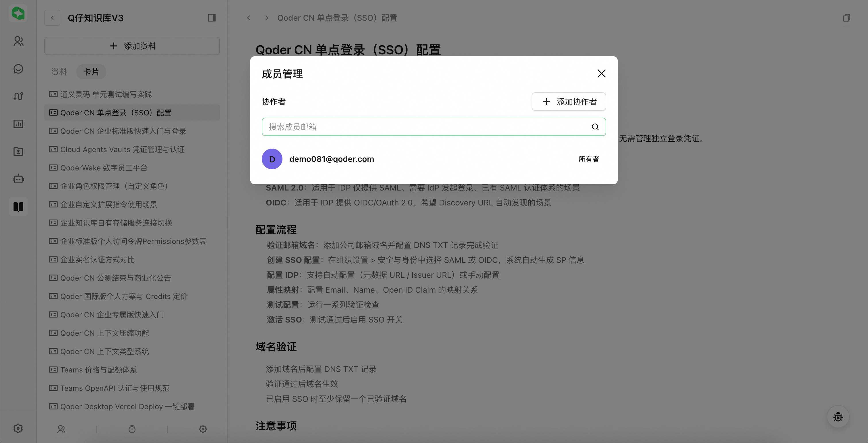Viewport: 868px width, 443px height.
Task: Open the bar chart analytics icon in the left rail
Action: pyautogui.click(x=18, y=124)
